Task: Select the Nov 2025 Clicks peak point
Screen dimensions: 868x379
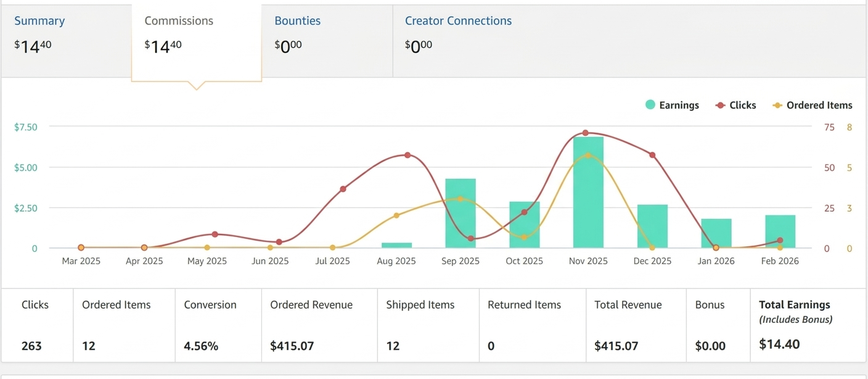Action: [585, 133]
